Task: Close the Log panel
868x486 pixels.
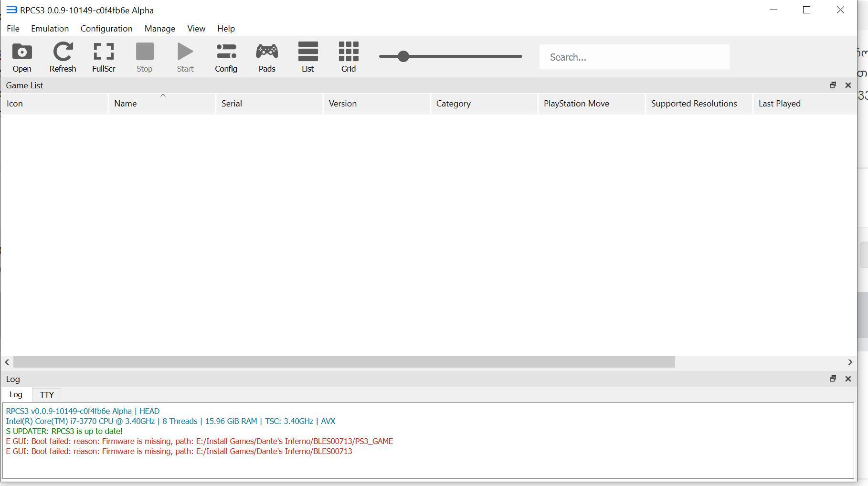Action: point(848,379)
